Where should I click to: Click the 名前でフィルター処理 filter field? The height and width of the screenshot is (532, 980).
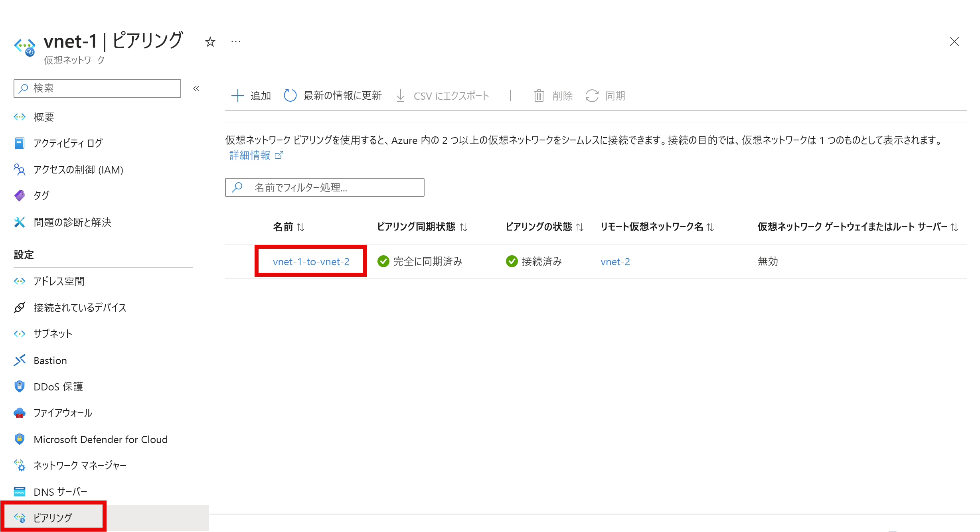325,187
